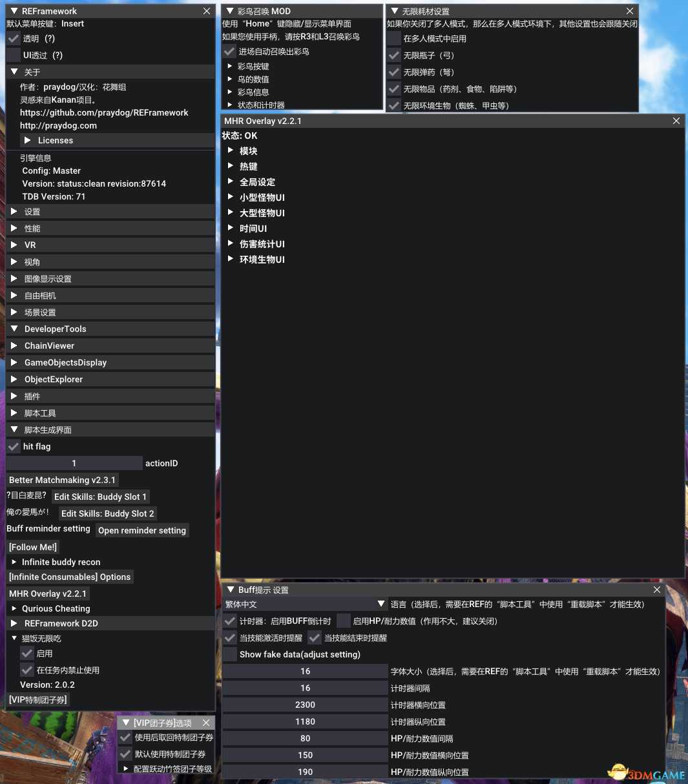Uncheck the hit flag checkbox
The height and width of the screenshot is (784, 688).
[14, 446]
